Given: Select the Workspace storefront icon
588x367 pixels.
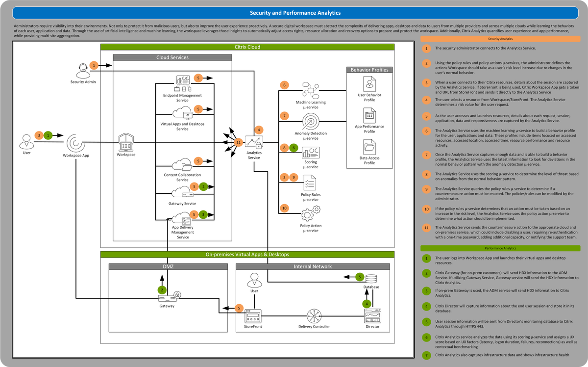Looking at the screenshot, I should [x=126, y=143].
